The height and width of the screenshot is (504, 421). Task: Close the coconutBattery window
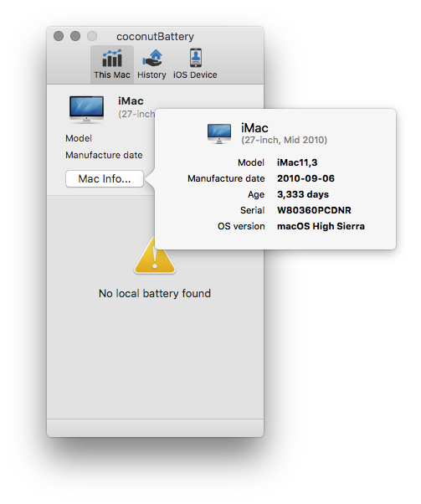point(59,36)
